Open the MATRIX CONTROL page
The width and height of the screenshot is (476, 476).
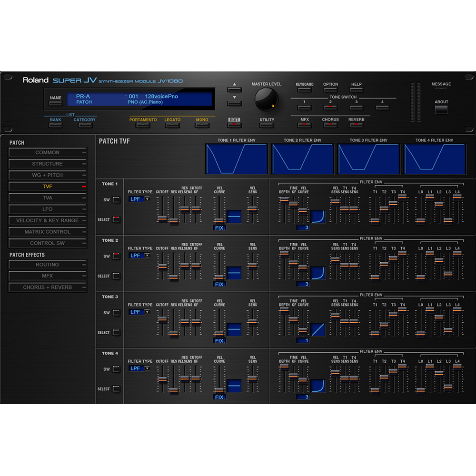(x=48, y=232)
